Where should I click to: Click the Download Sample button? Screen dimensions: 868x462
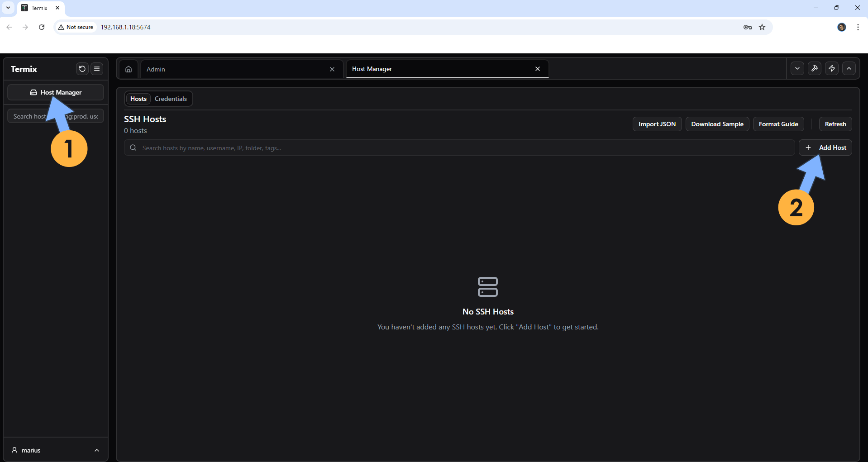click(x=717, y=124)
